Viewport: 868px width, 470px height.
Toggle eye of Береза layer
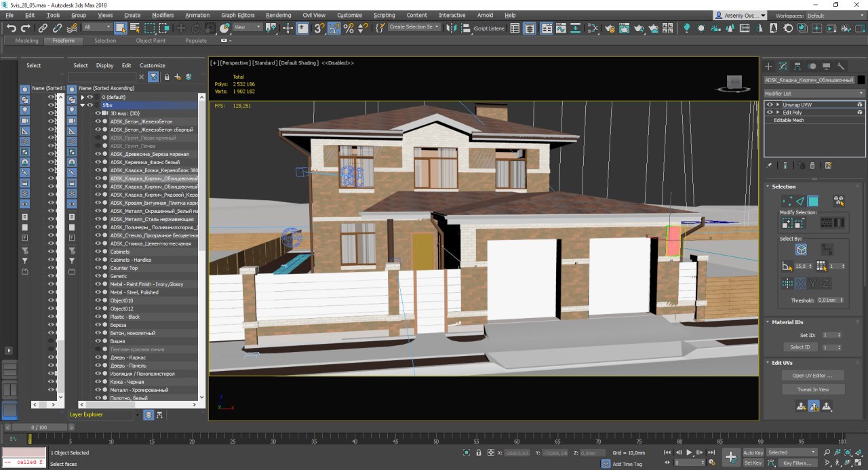coord(98,325)
